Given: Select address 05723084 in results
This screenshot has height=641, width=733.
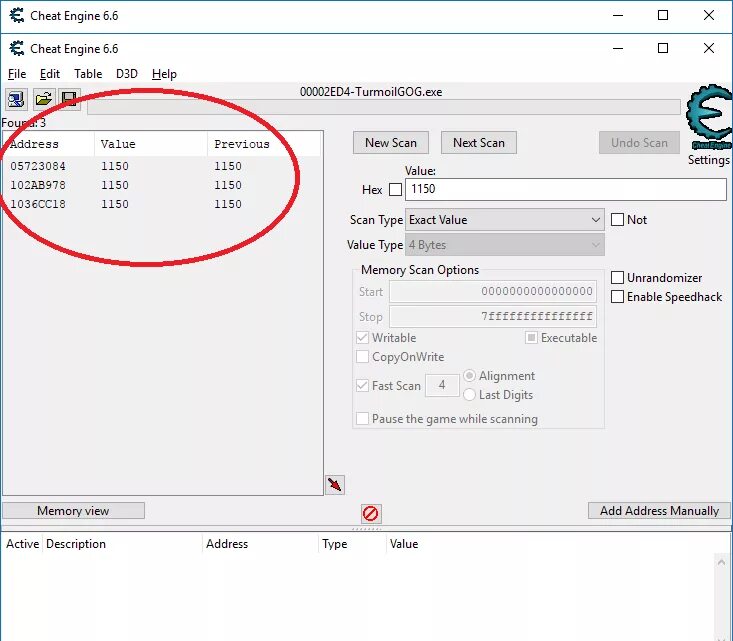Looking at the screenshot, I should tap(38, 166).
